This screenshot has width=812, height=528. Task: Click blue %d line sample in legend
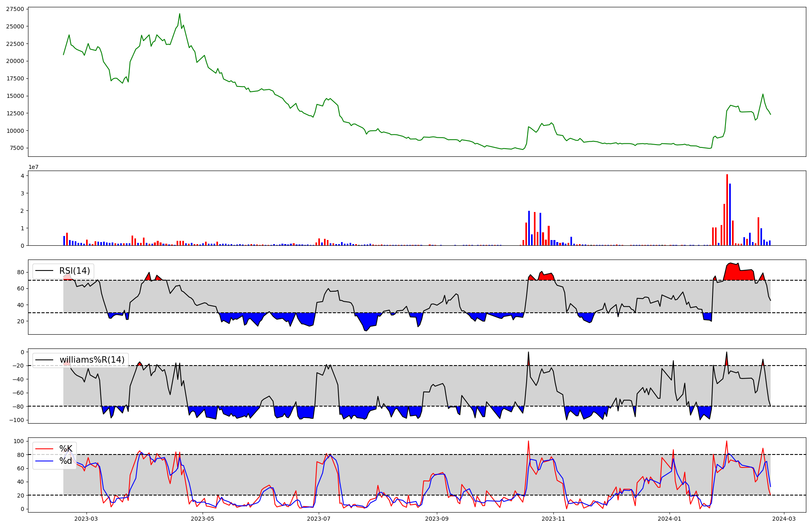tap(44, 461)
